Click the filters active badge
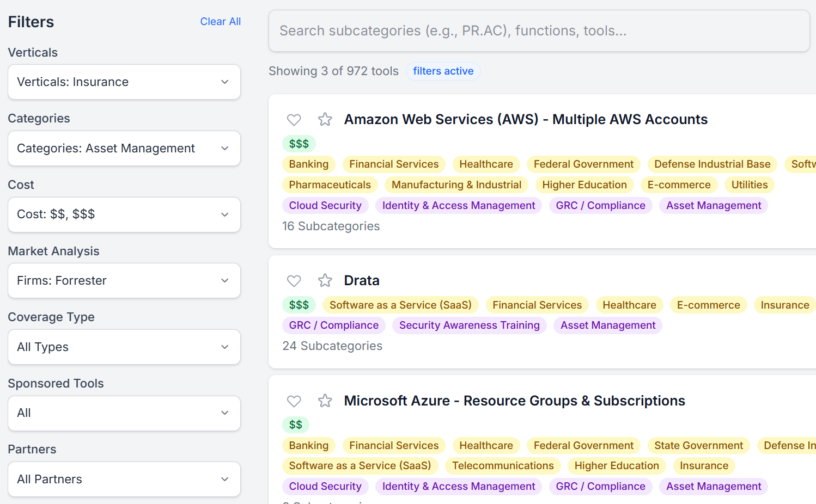Screen dimensions: 816x504 click(x=443, y=71)
